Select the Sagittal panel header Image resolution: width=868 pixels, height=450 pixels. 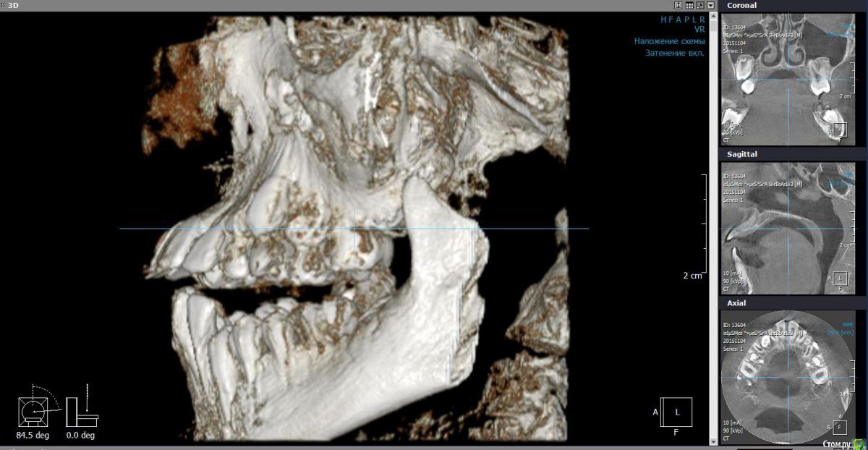[x=741, y=154]
